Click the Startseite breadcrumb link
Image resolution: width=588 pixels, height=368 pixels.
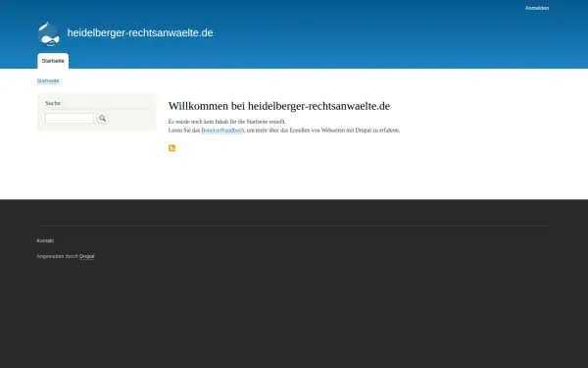point(48,80)
